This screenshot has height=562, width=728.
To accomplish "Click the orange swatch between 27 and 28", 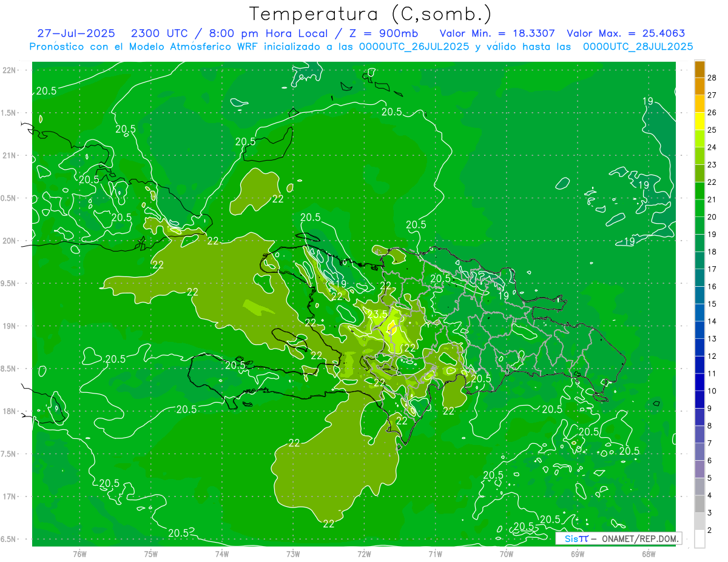I will 699,86.
